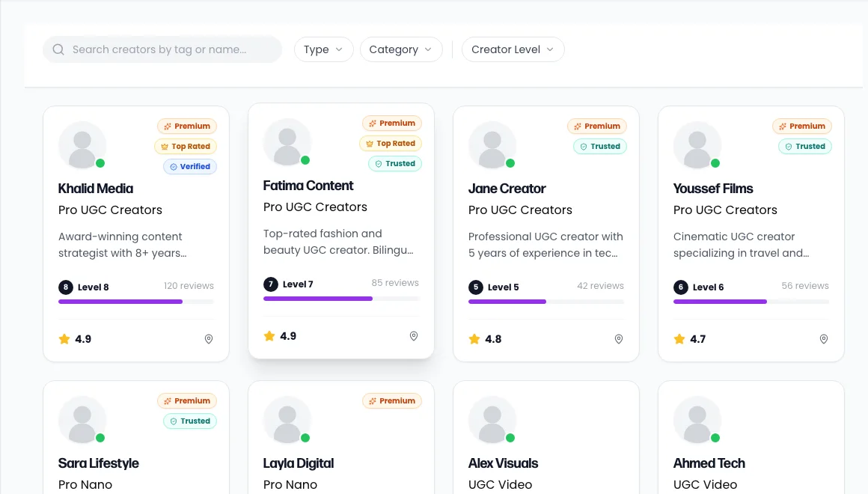868x494 pixels.
Task: Click Level 7 number badge icon
Action: 271,284
